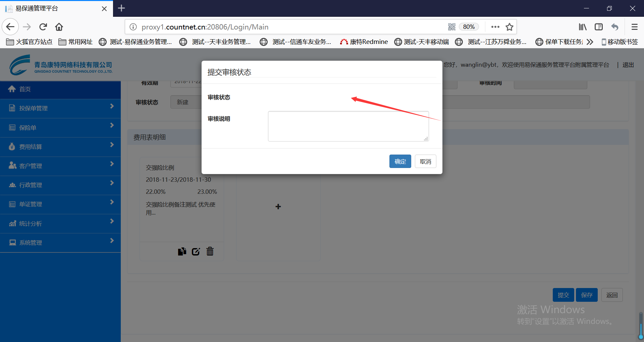The width and height of the screenshot is (644, 342).
Task: Open the page actions three-dot menu
Action: click(x=495, y=27)
